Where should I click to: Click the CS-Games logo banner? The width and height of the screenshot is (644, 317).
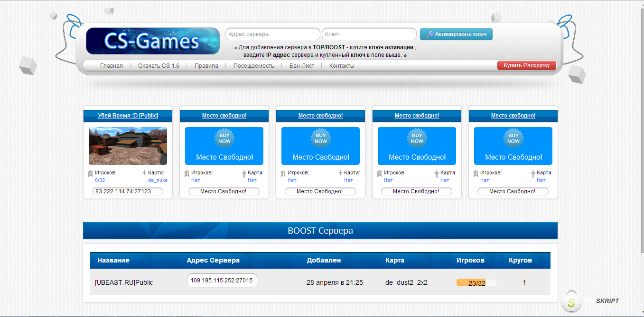153,41
